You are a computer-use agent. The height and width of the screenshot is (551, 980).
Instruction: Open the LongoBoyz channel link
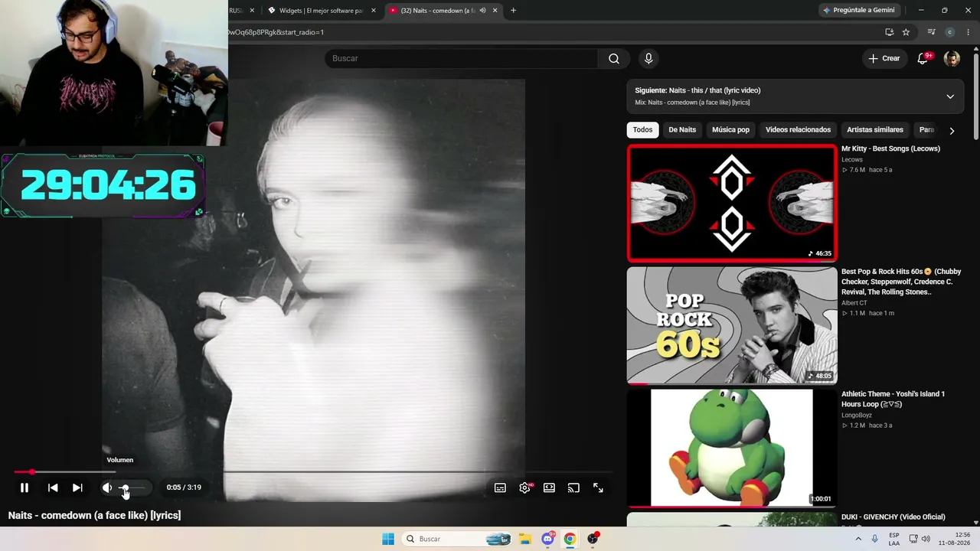pos(857,415)
